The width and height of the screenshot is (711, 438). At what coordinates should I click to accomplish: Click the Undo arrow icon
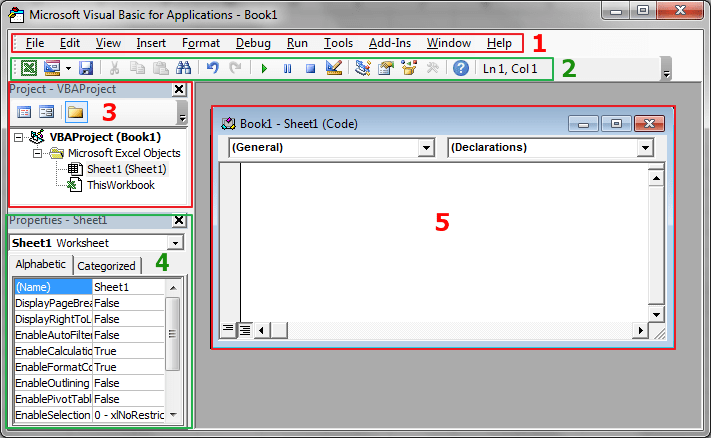pos(212,68)
